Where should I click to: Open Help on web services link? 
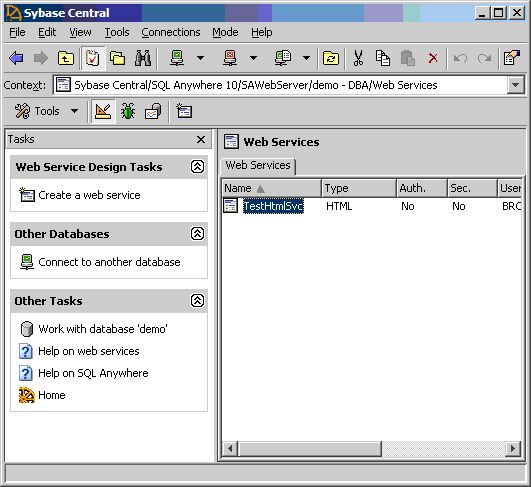[x=89, y=351]
